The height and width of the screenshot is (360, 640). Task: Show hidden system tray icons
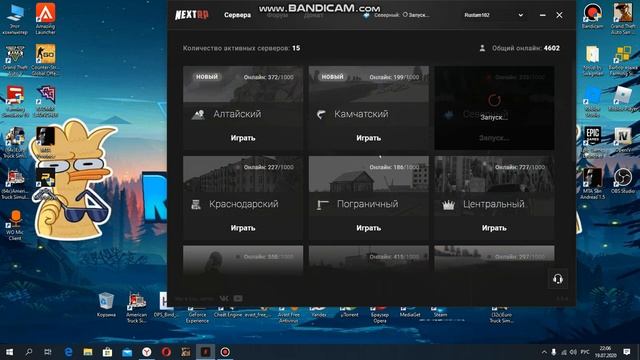coord(544,352)
